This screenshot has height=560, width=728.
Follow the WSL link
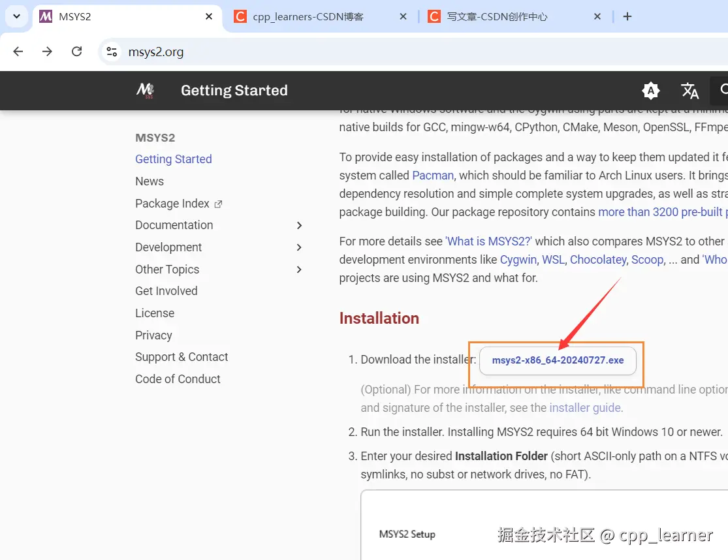click(x=554, y=259)
